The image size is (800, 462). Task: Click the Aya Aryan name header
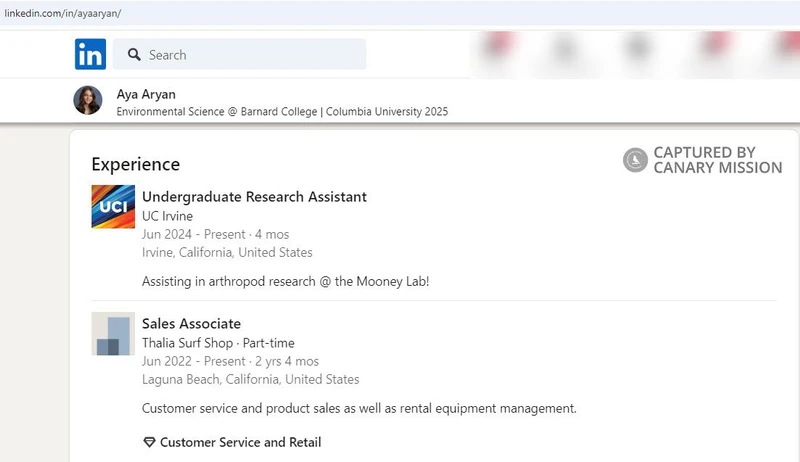point(146,94)
